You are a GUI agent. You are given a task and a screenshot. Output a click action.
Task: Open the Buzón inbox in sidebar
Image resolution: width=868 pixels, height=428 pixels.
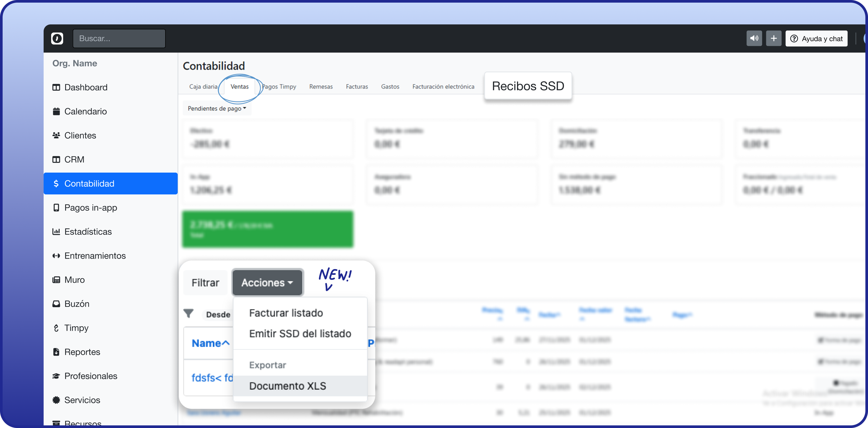point(76,304)
